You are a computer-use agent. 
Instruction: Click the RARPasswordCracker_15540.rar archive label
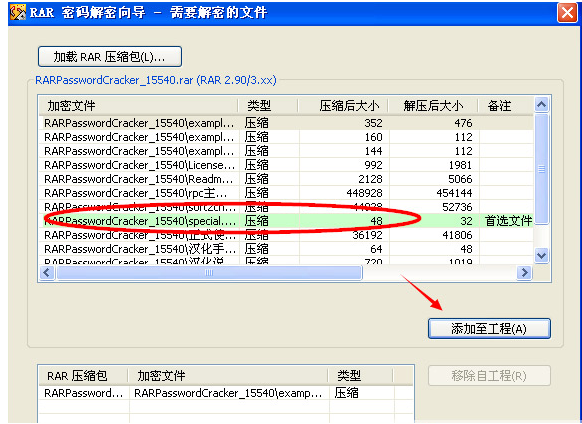click(x=156, y=80)
